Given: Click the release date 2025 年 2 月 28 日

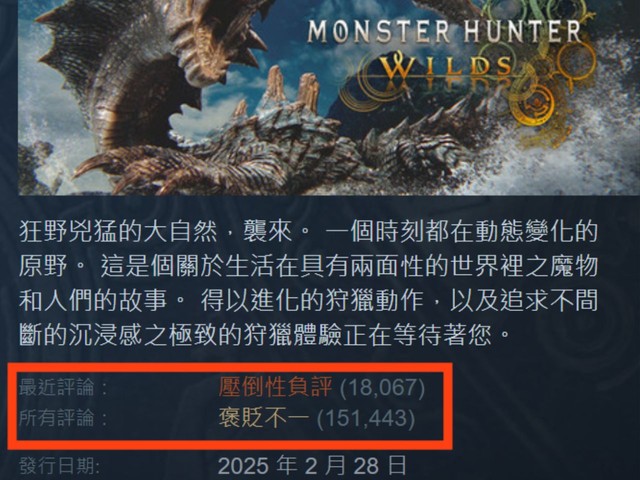Looking at the screenshot, I should click(x=312, y=465).
